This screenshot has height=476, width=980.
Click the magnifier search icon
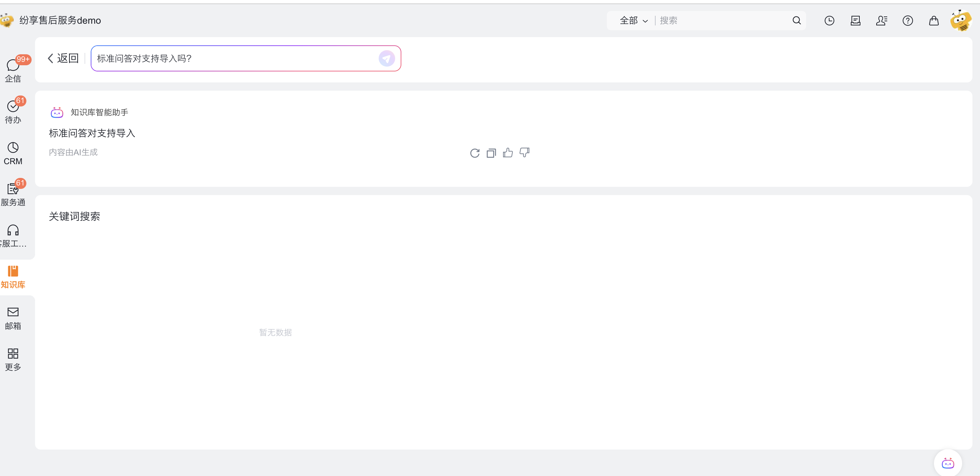(x=796, y=21)
